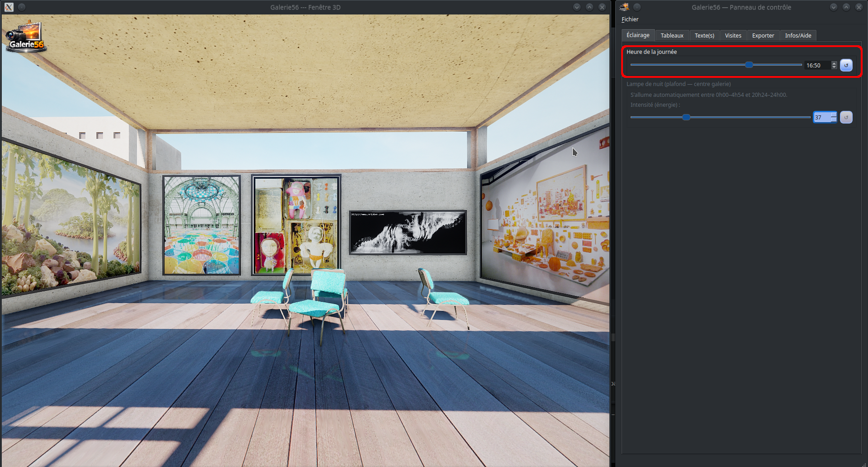The width and height of the screenshot is (868, 467).
Task: Increase the lamp intensity value with the stepper
Action: point(834,115)
